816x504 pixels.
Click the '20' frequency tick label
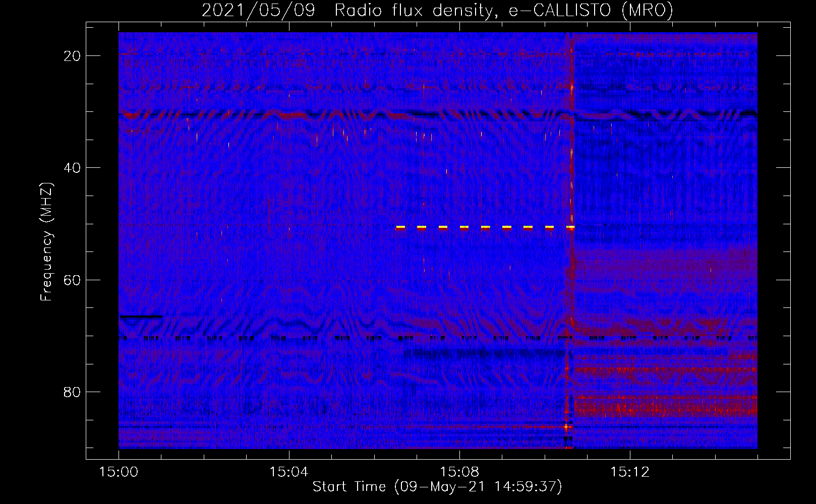[x=73, y=56]
